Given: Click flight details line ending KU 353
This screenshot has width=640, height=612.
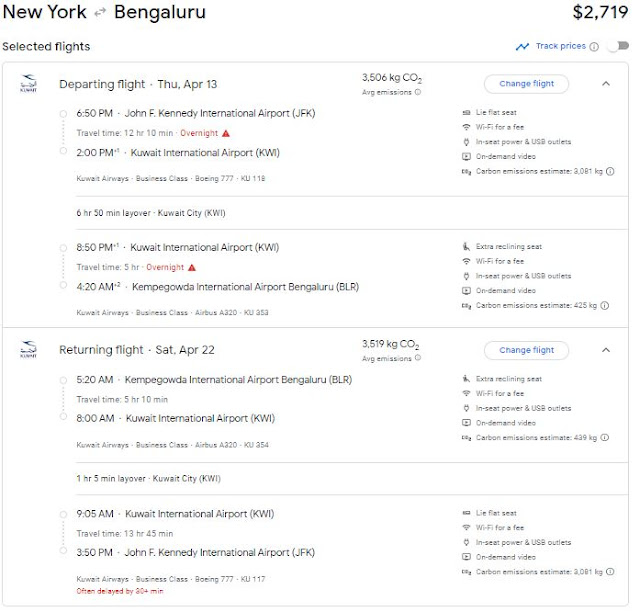Looking at the screenshot, I should [172, 313].
